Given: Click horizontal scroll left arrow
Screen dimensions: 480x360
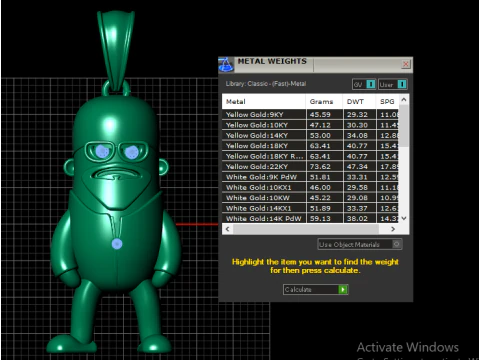Looking at the screenshot, I should (x=227, y=229).
